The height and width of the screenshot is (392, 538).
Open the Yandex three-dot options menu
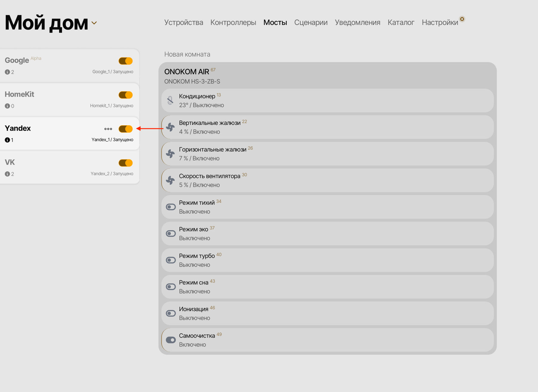pyautogui.click(x=108, y=129)
